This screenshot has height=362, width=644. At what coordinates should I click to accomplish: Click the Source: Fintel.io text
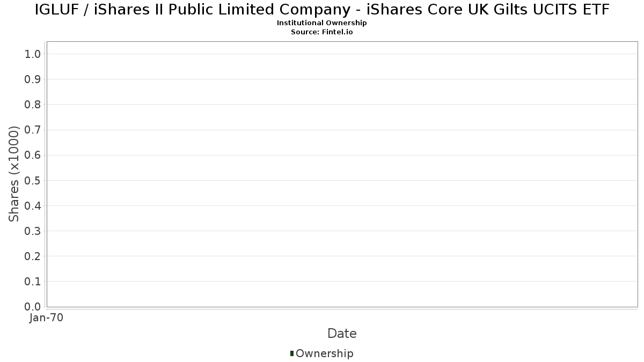(x=321, y=32)
